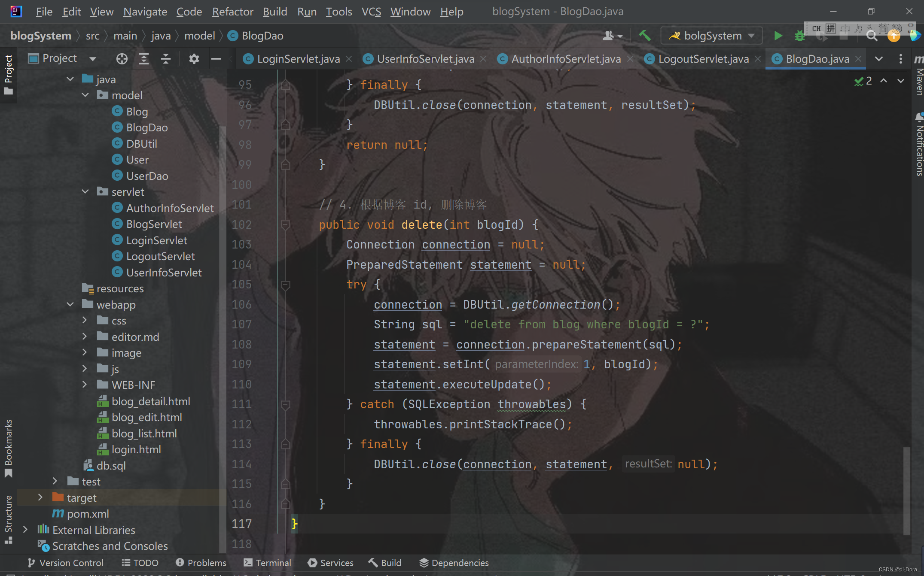Expand the WEB-INF folder
Image resolution: width=924 pixels, height=576 pixels.
(85, 385)
